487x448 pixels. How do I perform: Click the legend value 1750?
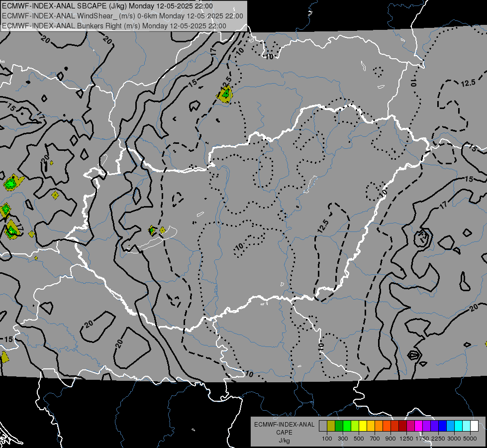tap(422, 439)
